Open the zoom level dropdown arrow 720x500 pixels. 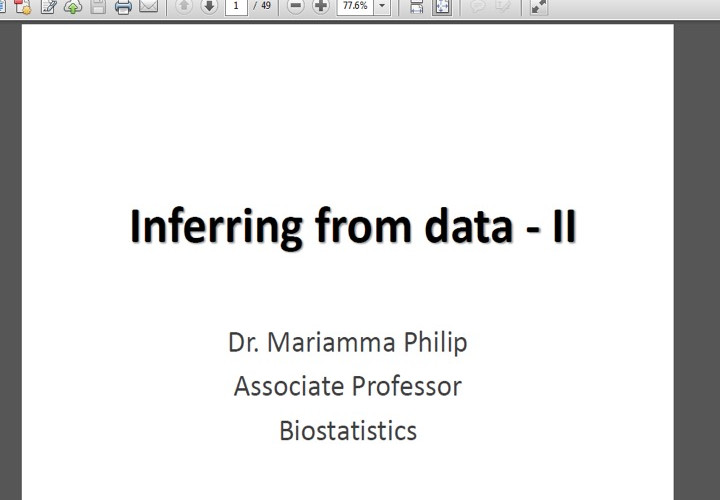tap(382, 6)
